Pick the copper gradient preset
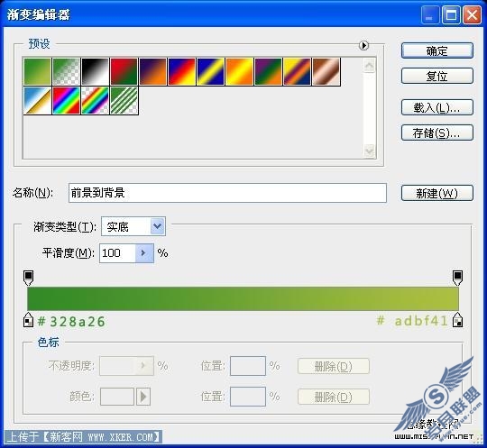 point(326,71)
